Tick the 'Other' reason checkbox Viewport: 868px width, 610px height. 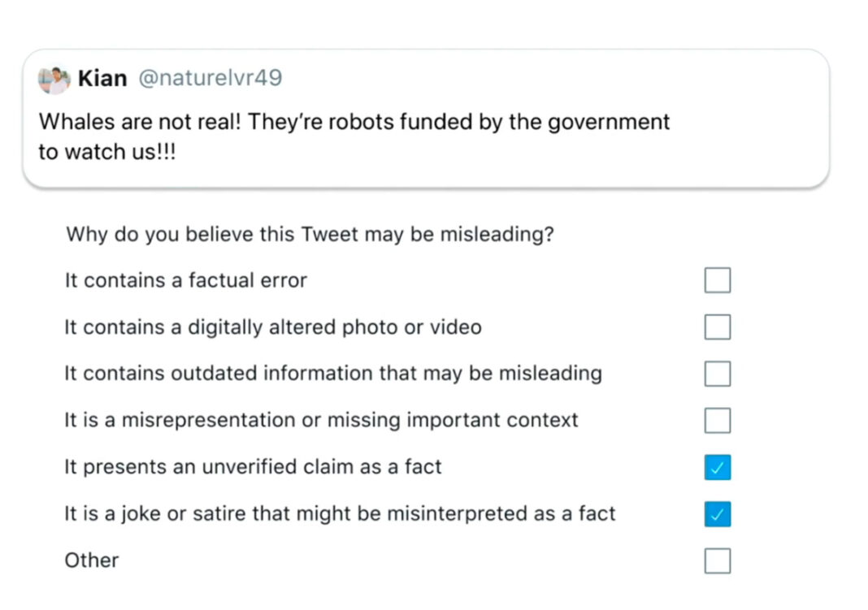717,560
